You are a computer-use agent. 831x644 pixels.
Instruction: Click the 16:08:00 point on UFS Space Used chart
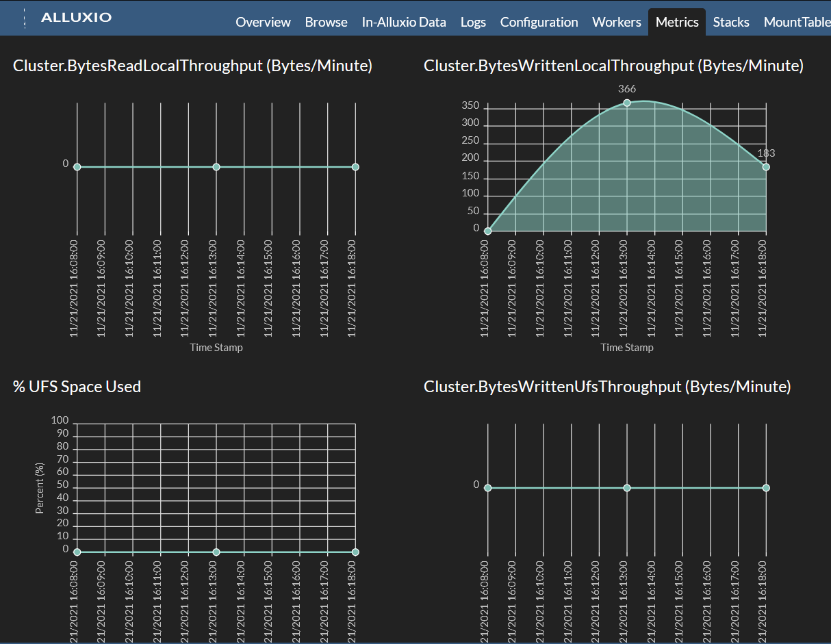pos(77,552)
